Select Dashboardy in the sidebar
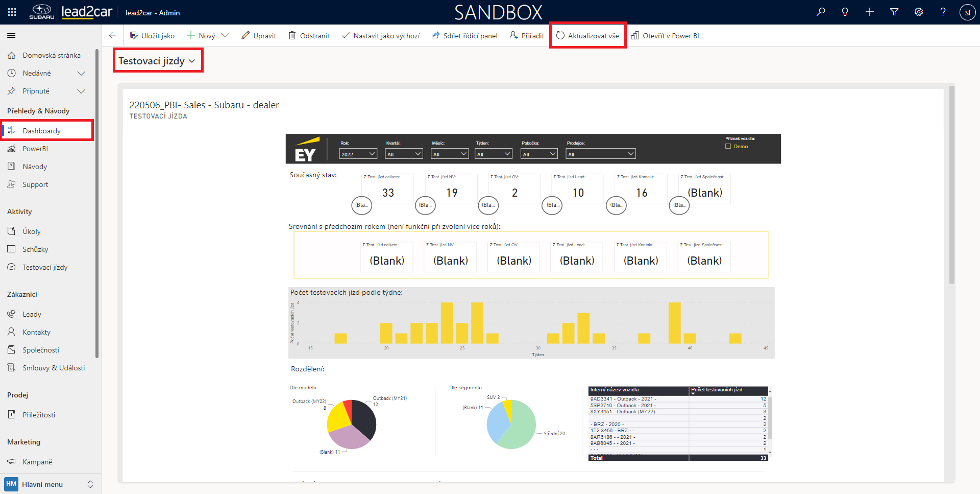The image size is (980, 494). [42, 131]
